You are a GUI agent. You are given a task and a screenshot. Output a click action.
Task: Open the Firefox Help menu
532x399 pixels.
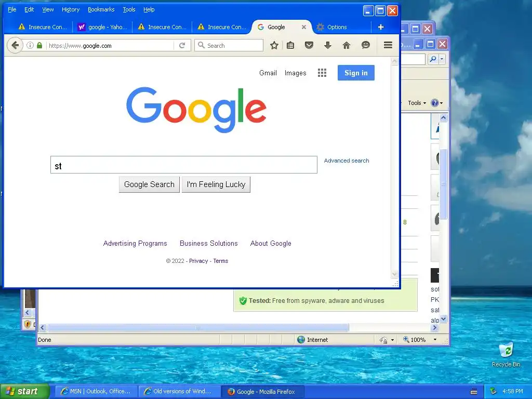[x=149, y=9]
